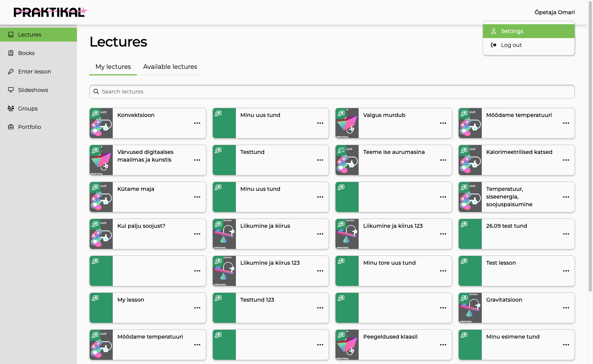Open the Konvektsioon lecture thumbnail

(x=101, y=123)
